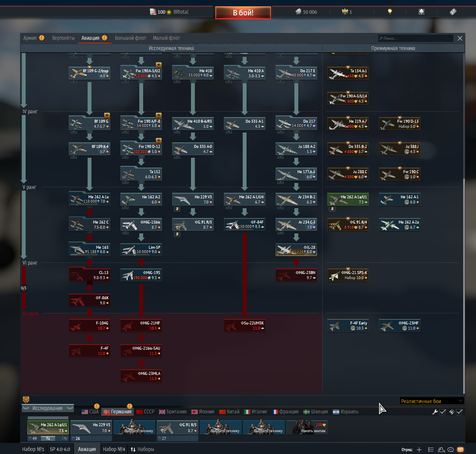This screenshot has height=454, width=476.
Task: Click the shield alert icon above Исследования
Action: coord(26,399)
